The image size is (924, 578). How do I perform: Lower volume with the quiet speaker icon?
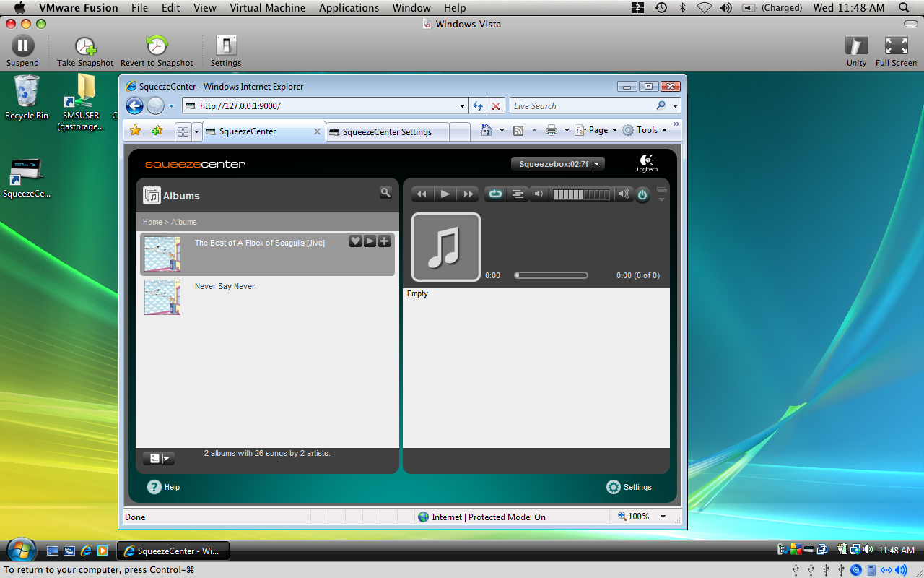tap(538, 194)
